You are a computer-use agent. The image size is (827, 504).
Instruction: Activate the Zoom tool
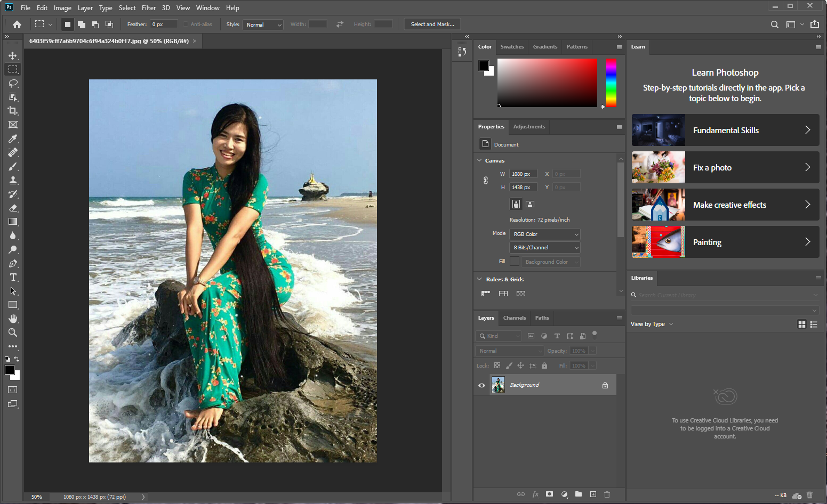pos(13,332)
